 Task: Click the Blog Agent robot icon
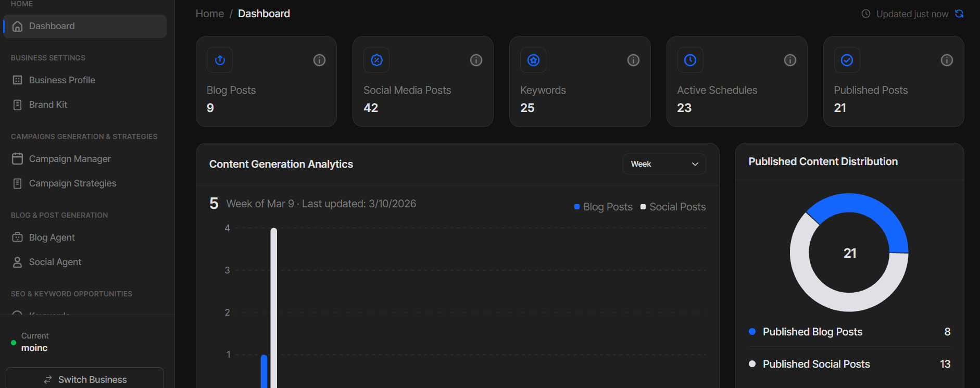[18, 237]
